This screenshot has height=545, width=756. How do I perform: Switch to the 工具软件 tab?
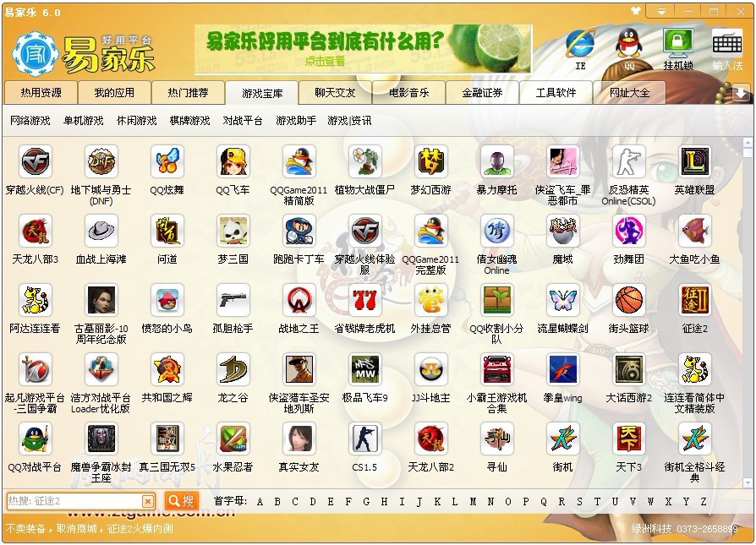point(556,92)
